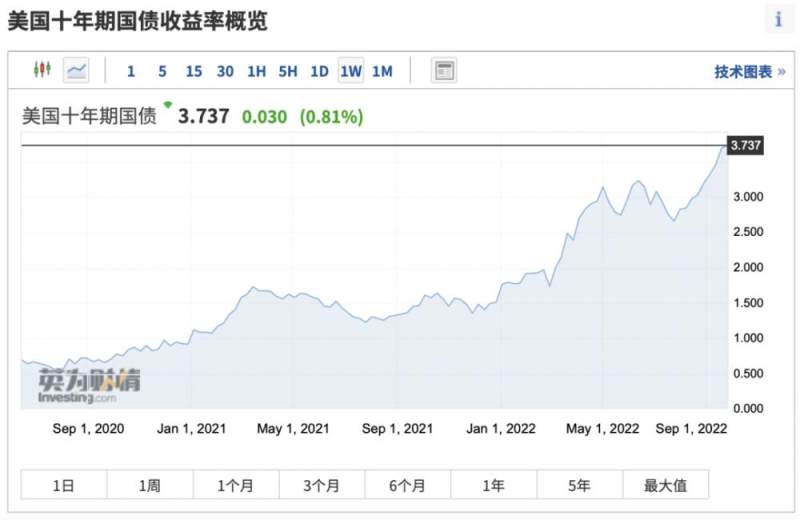The width and height of the screenshot is (800, 520).
Task: Open the news calendar icon in toolbar
Action: click(444, 70)
